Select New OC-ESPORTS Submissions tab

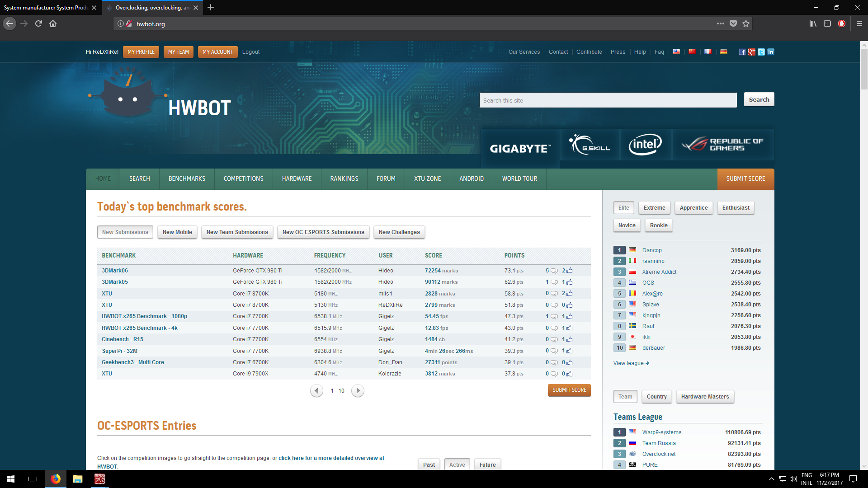(x=323, y=232)
